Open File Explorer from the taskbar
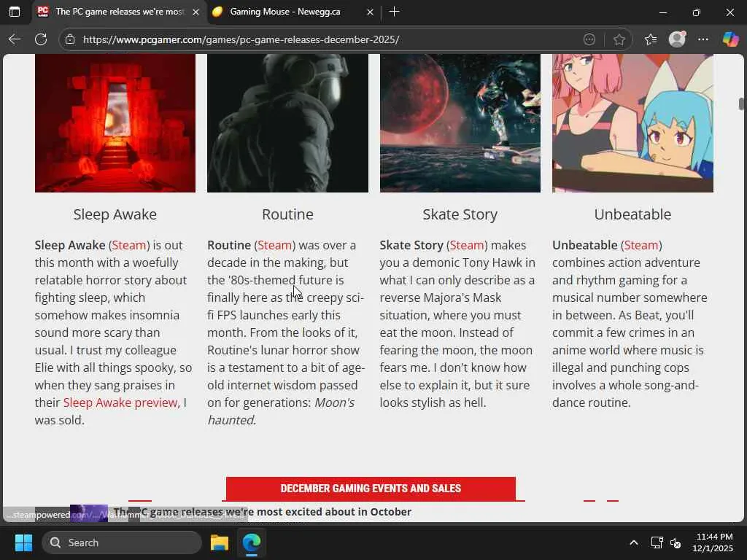Screen dimensions: 747x560 click(220, 542)
